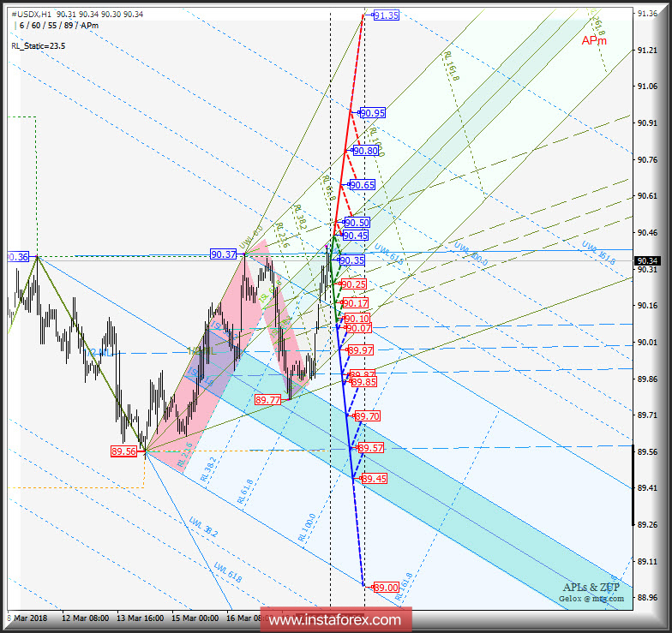Click the 90.35 blue level label
Viewport: 672px width, 633px height.
351,260
